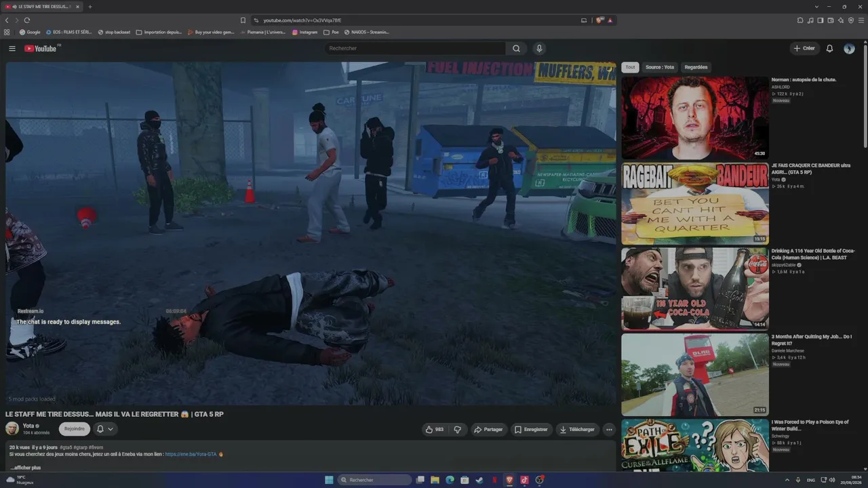Download video with Télécharger button

click(577, 429)
